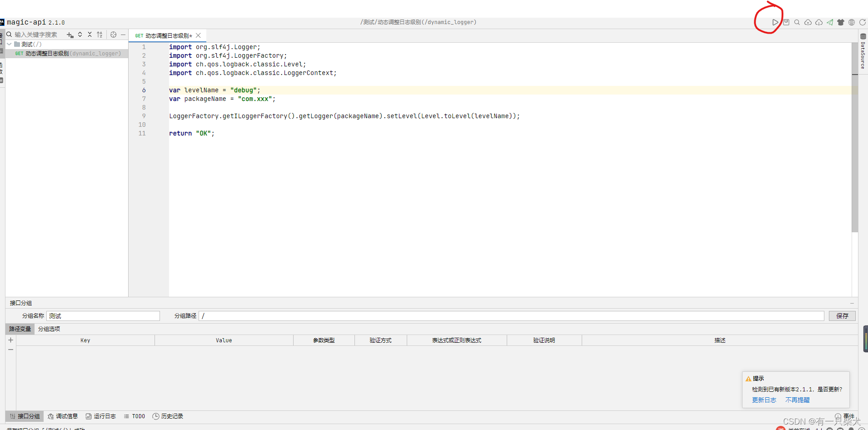Click the 分组路径 input field

click(511, 316)
